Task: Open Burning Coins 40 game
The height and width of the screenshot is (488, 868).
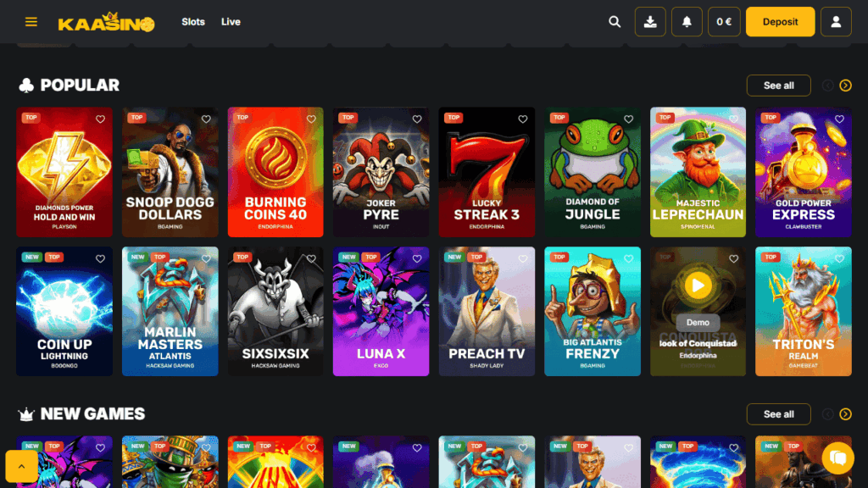Action: tap(275, 172)
